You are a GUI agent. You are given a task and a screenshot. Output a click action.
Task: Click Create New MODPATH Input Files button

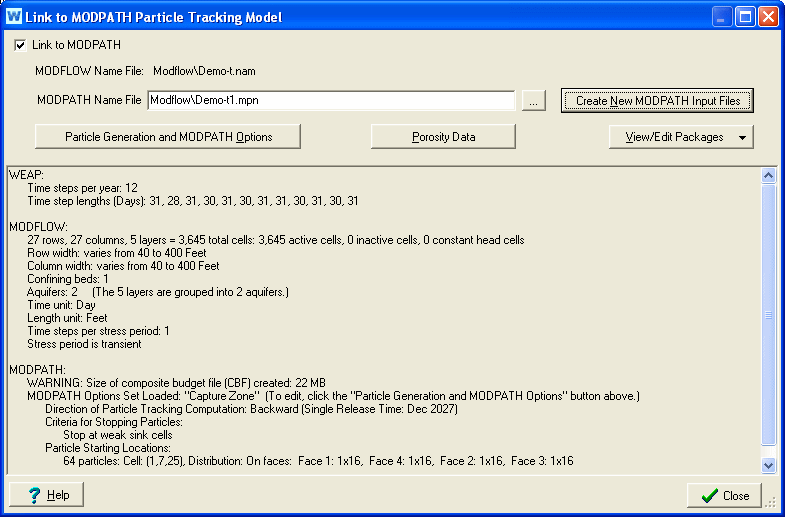pos(657,101)
